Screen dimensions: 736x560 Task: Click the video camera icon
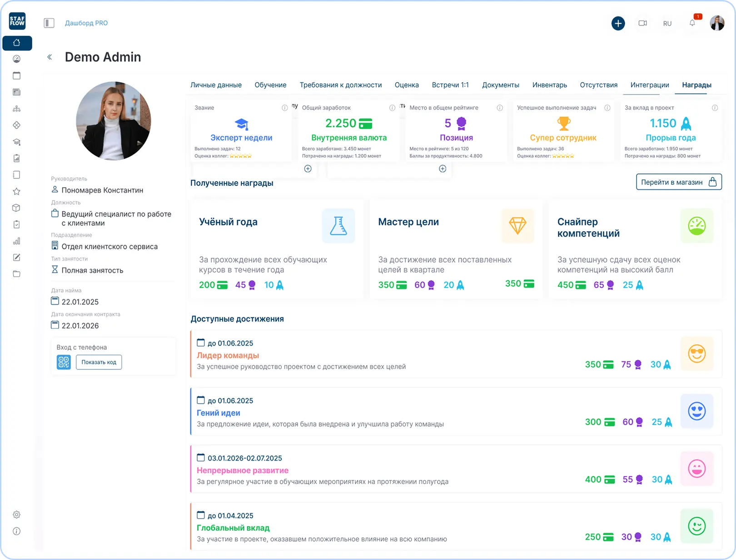pyautogui.click(x=642, y=23)
